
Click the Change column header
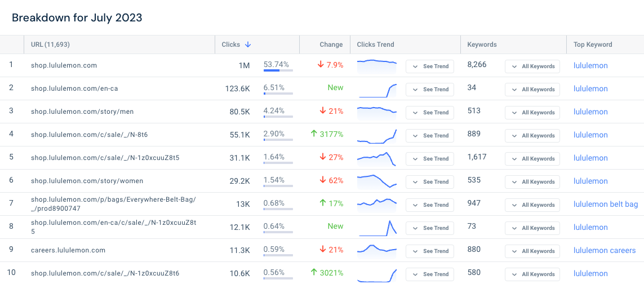[x=331, y=45]
